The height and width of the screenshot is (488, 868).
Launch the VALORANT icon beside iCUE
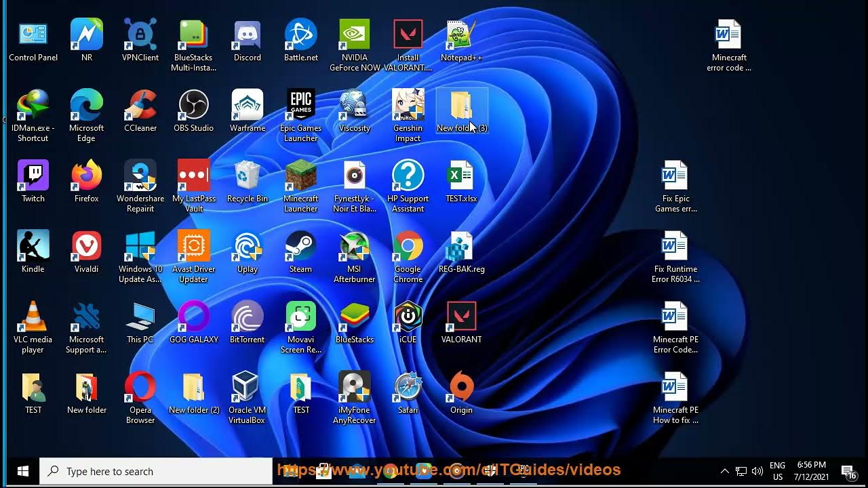[461, 323]
